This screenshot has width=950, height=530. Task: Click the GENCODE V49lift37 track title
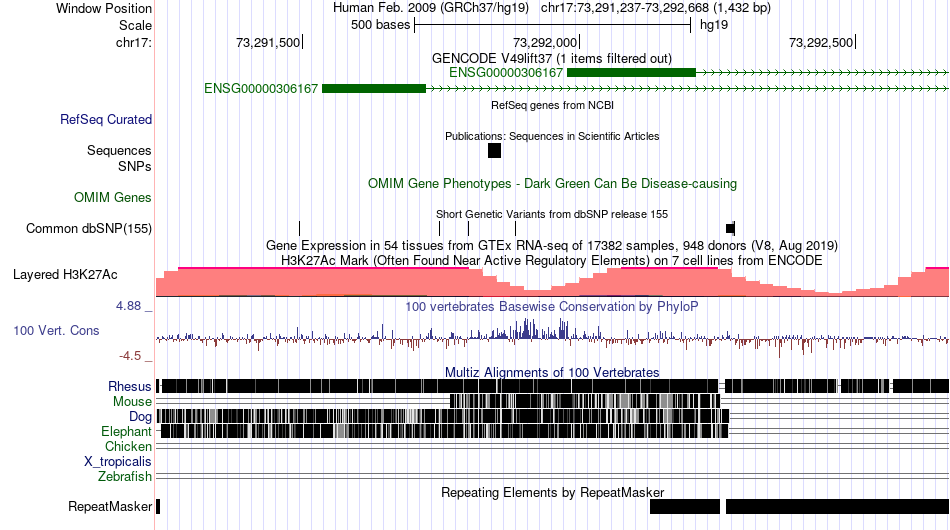tap(552, 59)
